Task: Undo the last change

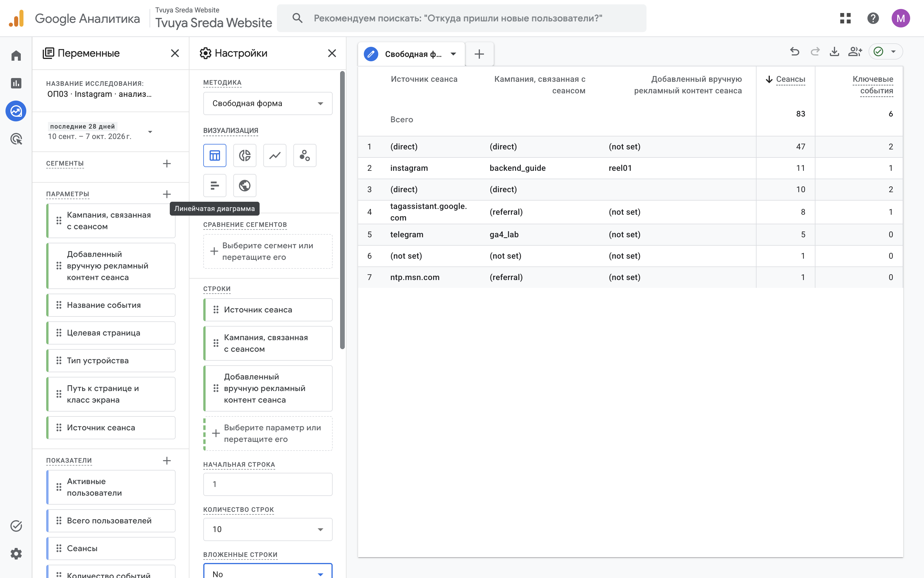Action: 795,52
